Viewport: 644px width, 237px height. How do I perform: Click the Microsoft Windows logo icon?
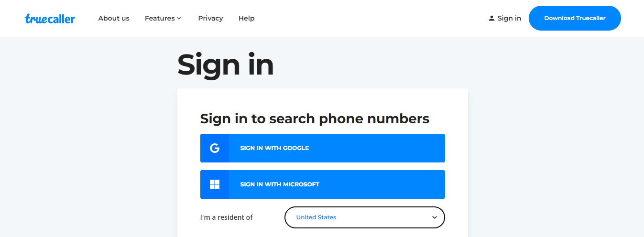click(215, 184)
